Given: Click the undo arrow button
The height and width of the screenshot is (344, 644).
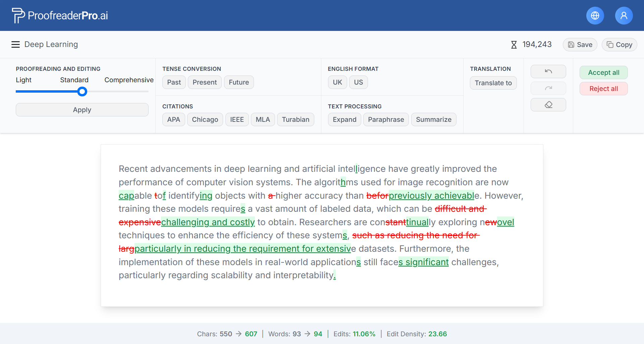Looking at the screenshot, I should pyautogui.click(x=548, y=71).
